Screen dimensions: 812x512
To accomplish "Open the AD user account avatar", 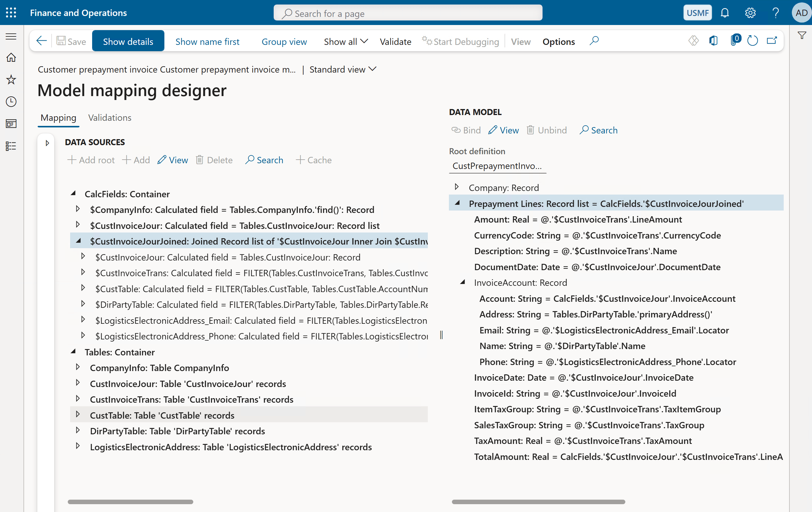I will click(x=801, y=13).
